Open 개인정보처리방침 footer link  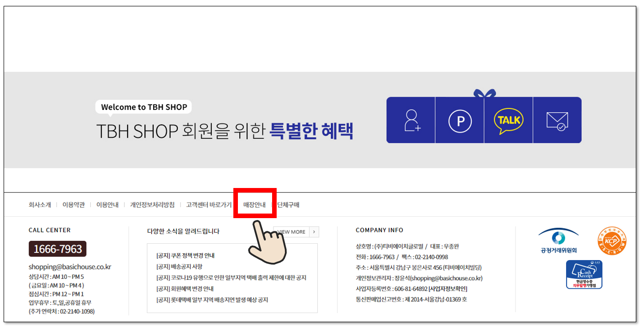click(x=152, y=205)
